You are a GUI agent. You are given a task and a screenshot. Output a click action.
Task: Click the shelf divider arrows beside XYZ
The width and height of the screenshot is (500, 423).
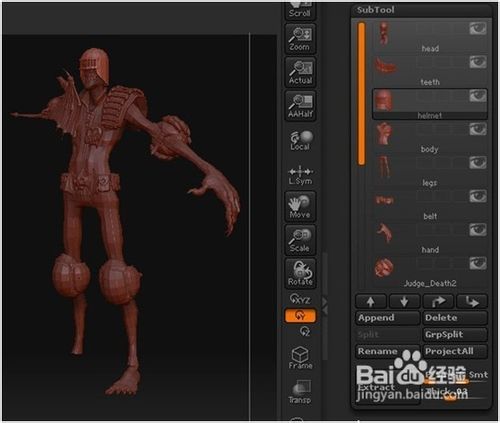(325, 306)
